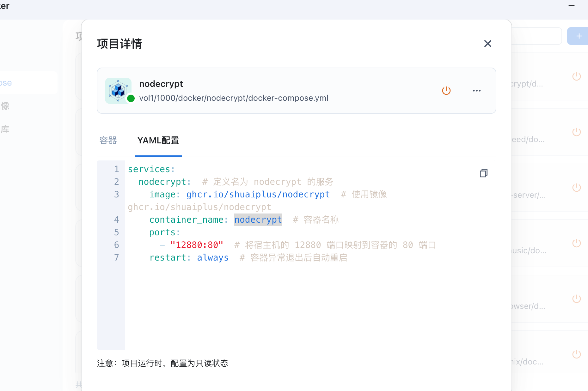The width and height of the screenshot is (588, 391).
Task: Open the nodecrypt three-dot more options menu
Action: click(476, 91)
